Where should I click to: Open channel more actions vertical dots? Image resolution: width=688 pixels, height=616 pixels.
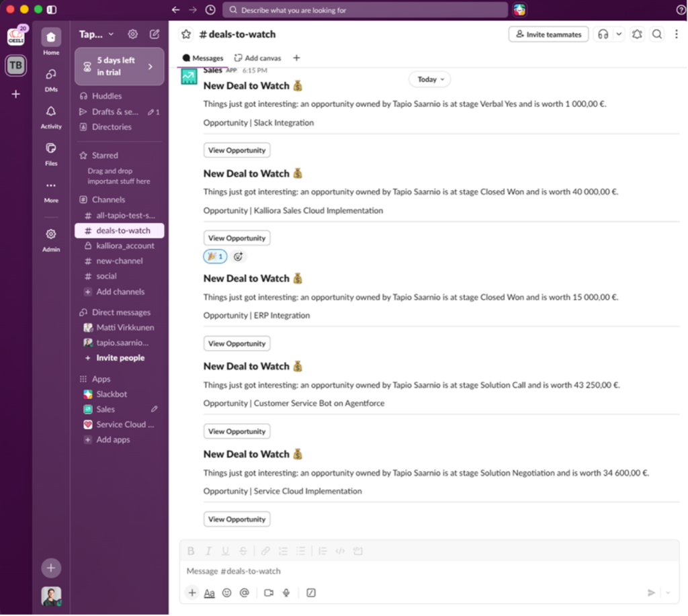pos(676,34)
